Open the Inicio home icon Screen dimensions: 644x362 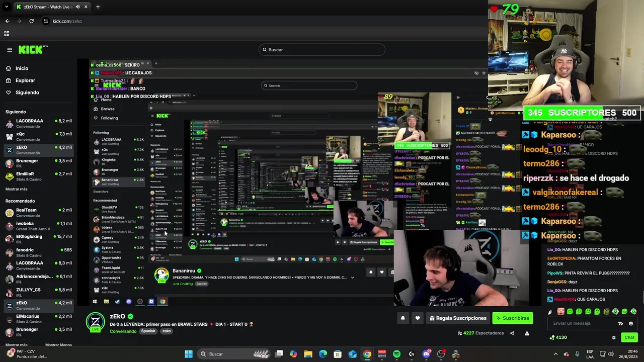pyautogui.click(x=9, y=68)
